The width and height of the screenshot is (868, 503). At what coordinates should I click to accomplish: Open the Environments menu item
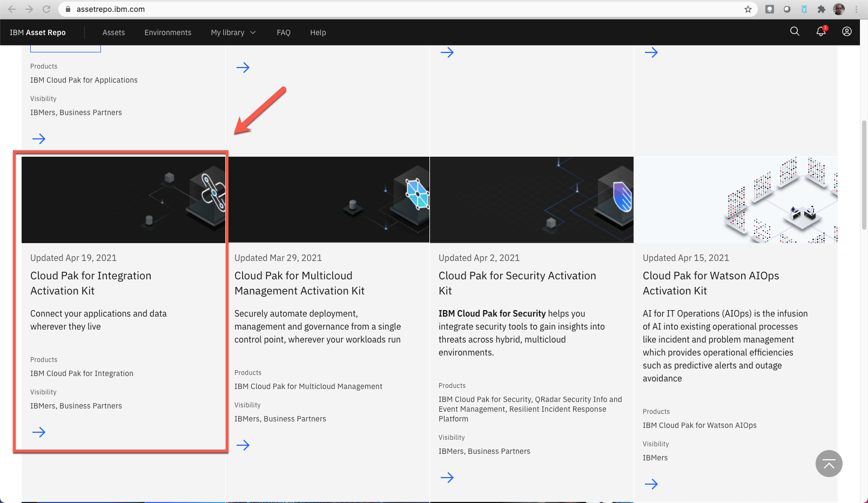pyautogui.click(x=167, y=32)
